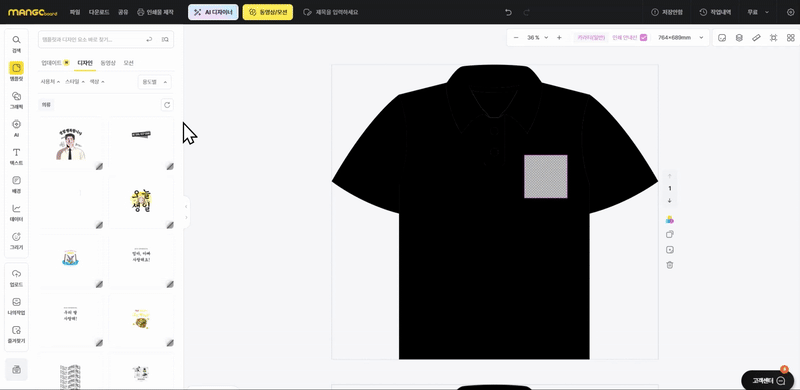Select the 그리기 (draw) tool
Viewport: 800px width, 390px height.
[x=16, y=240]
